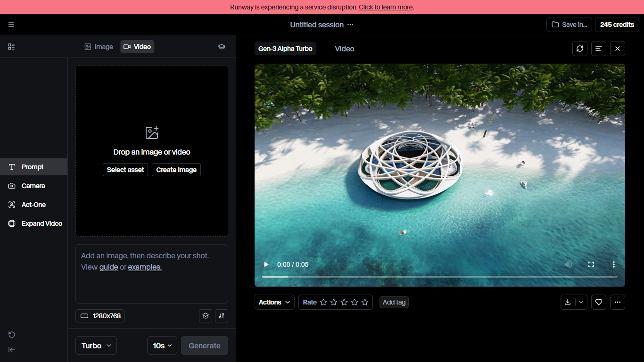
Task: Open the 10s duration dropdown
Action: click(x=162, y=346)
